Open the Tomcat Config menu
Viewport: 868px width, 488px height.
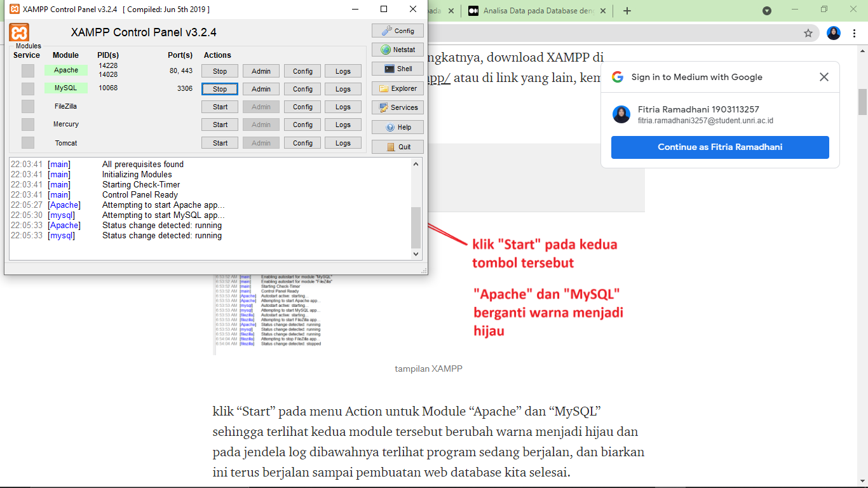pos(302,143)
